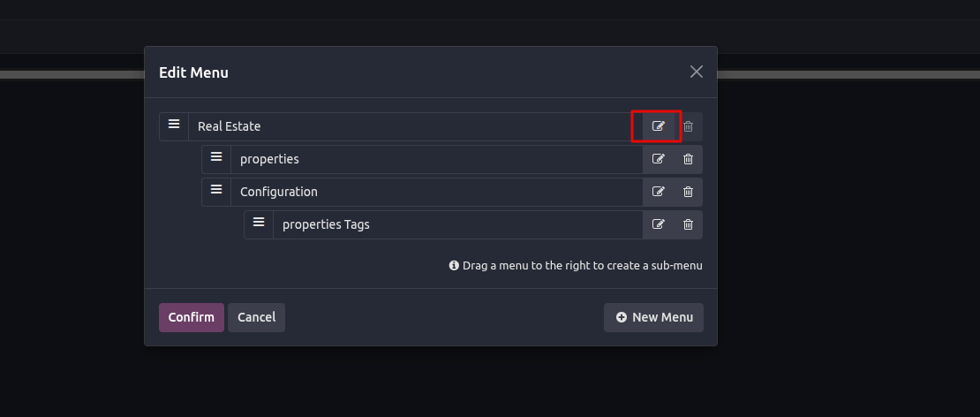Click the drag handle beside Real Estate
Image resolution: width=980 pixels, height=417 pixels.
pos(174,125)
